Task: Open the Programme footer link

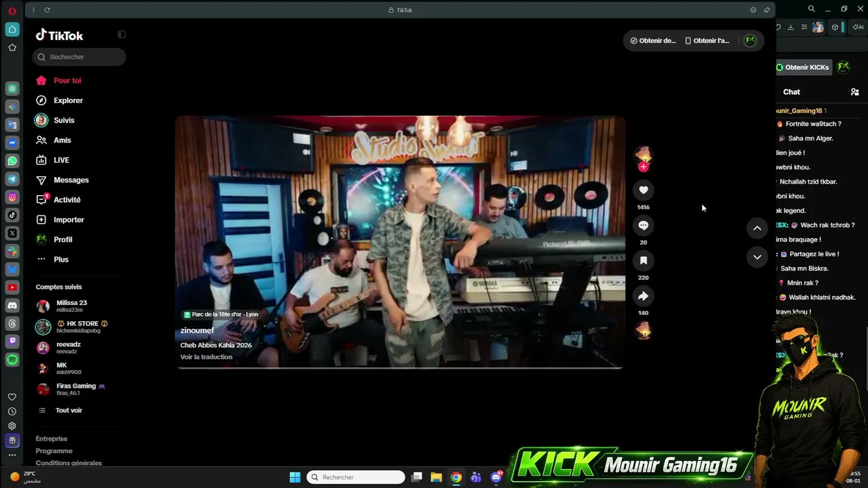Action: pos(54,451)
